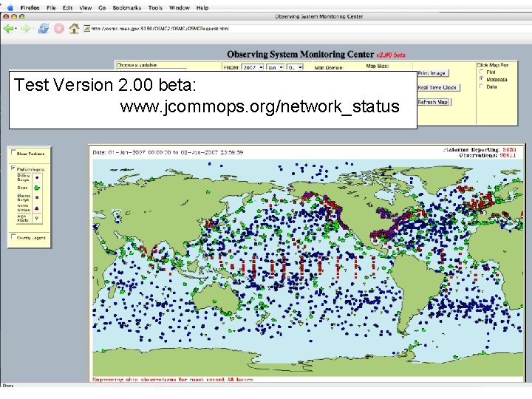
Task: Go back with the green back arrow
Action: click(8, 29)
